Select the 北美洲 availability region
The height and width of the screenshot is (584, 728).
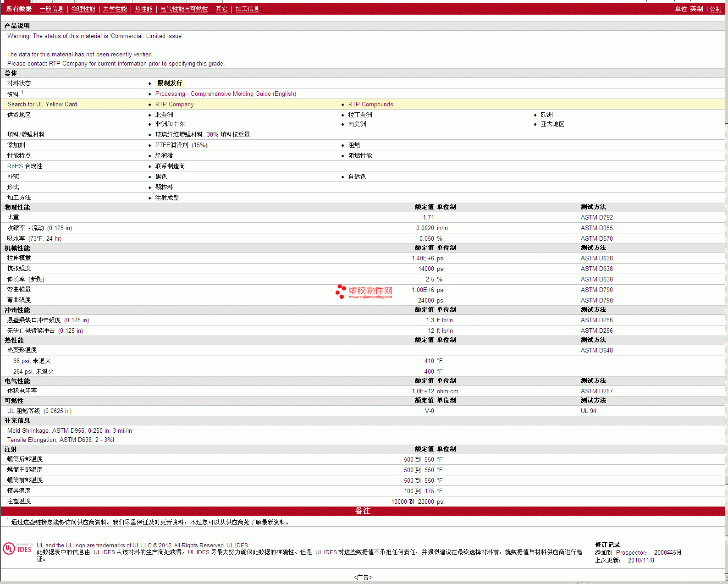click(164, 115)
